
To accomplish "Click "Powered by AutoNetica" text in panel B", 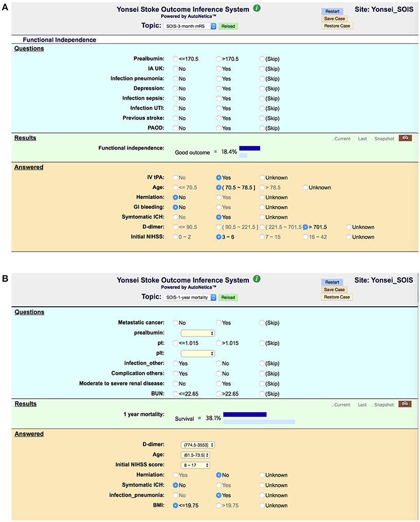I will (x=189, y=287).
